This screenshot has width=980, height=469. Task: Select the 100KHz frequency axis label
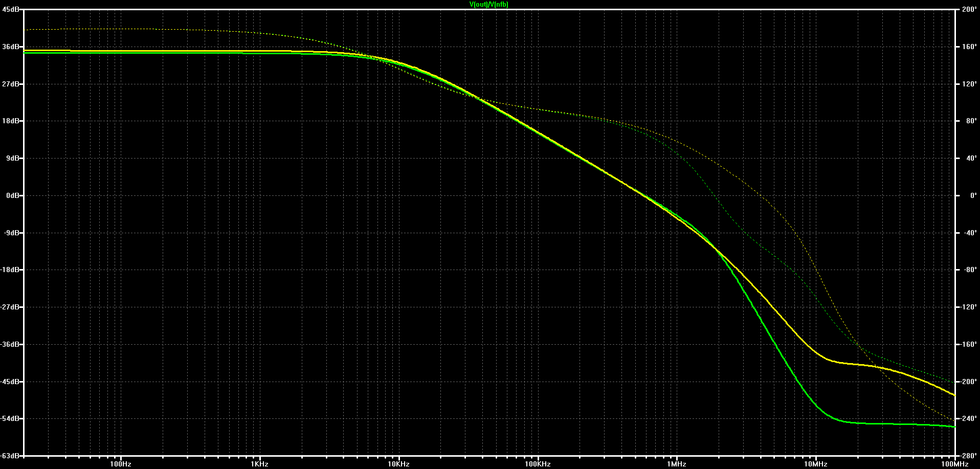click(538, 464)
